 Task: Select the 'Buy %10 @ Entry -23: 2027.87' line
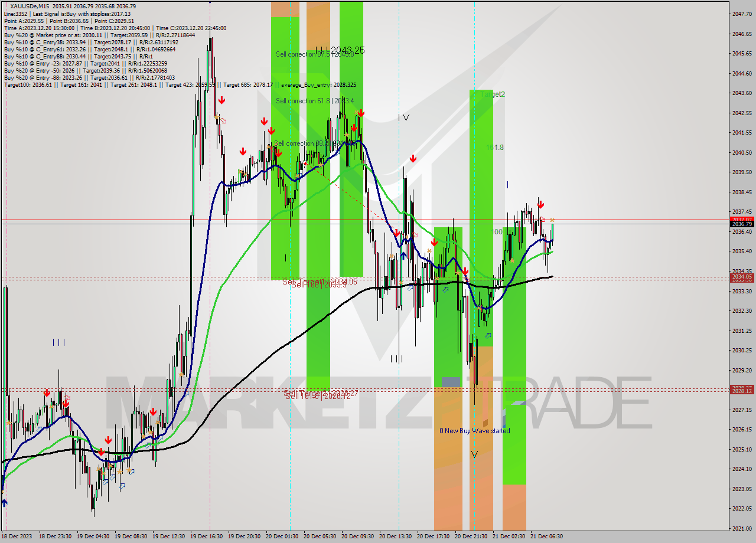point(85,63)
